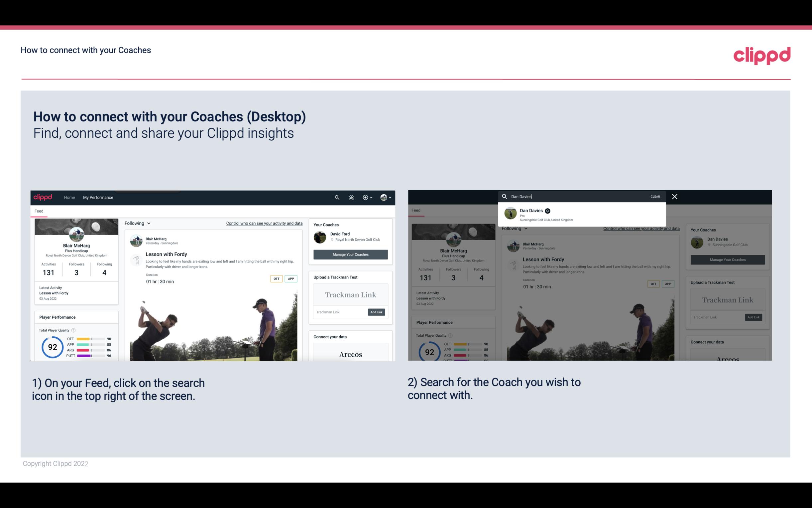This screenshot has width=812, height=508.
Task: Click the Add Link button for Trackman
Action: point(377,312)
